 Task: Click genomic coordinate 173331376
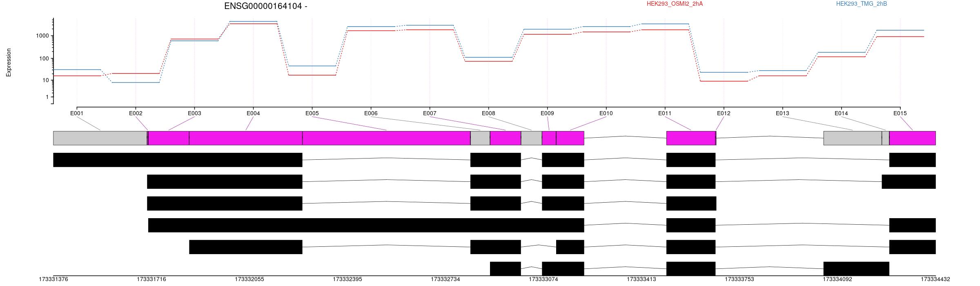pyautogui.click(x=53, y=279)
